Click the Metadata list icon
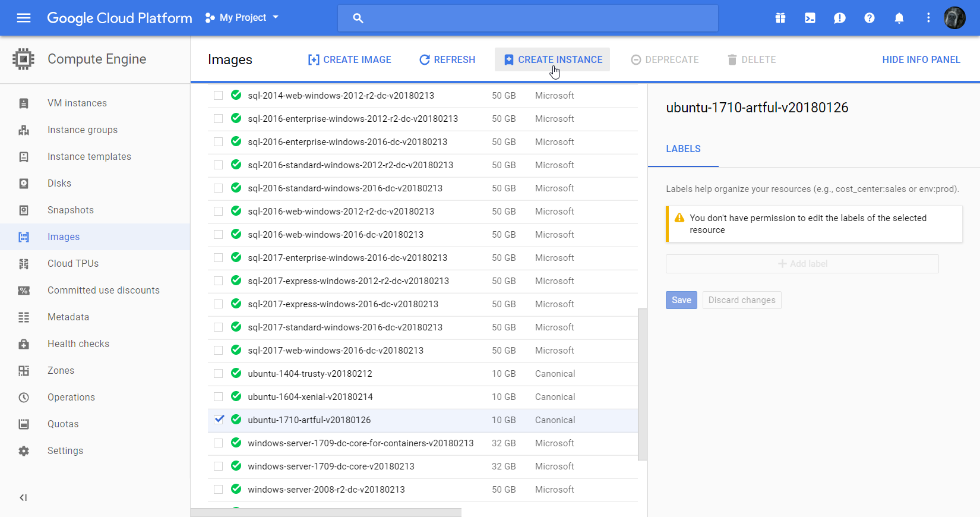This screenshot has width=980, height=517. [x=24, y=317]
